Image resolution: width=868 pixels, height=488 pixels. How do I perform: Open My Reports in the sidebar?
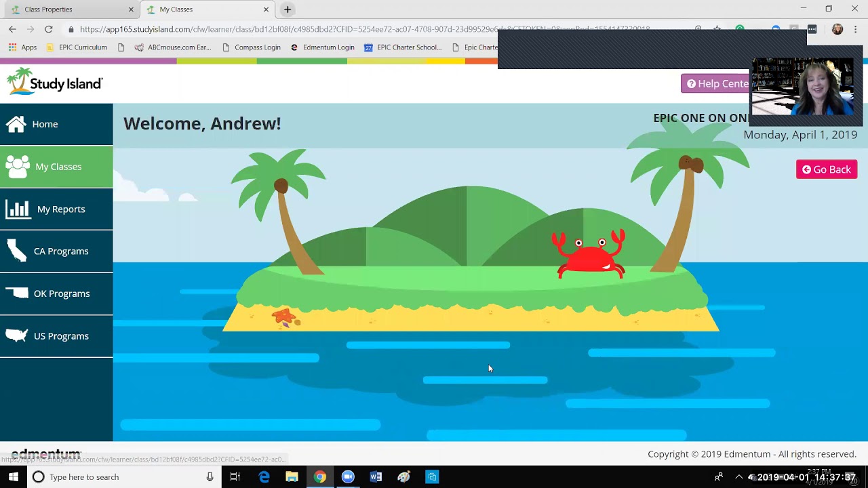point(56,209)
